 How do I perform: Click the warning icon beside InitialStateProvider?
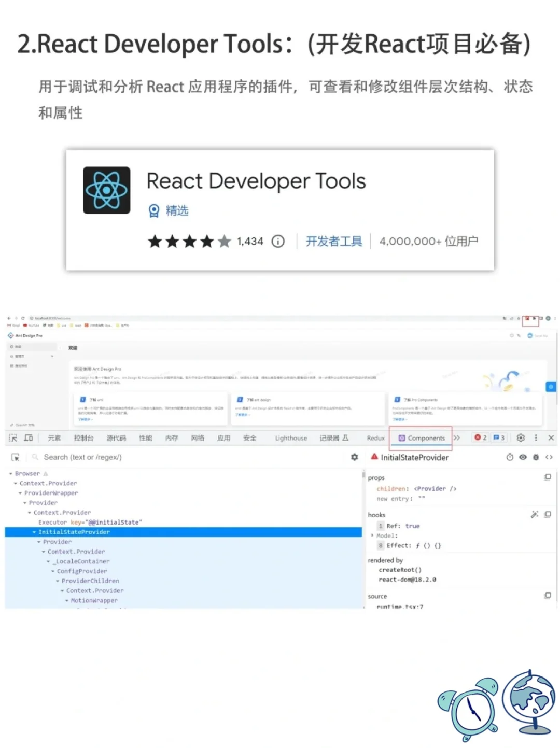point(374,457)
